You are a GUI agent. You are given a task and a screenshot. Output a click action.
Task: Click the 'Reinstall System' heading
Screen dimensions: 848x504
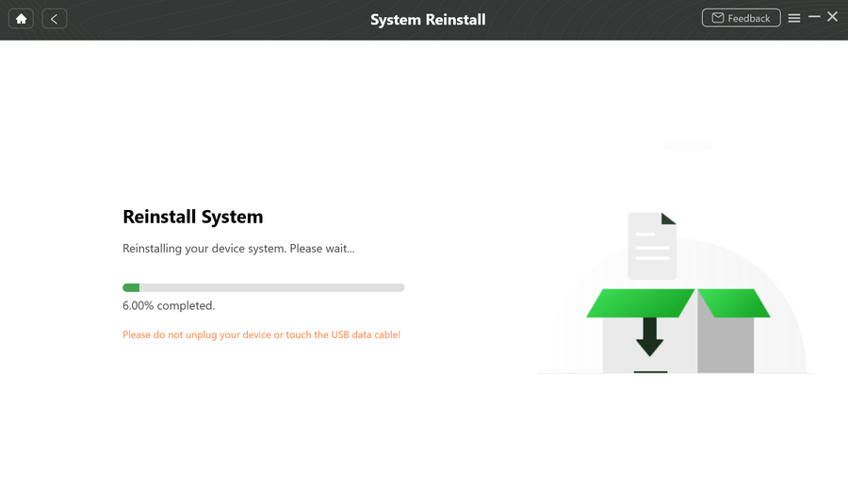[x=192, y=217]
